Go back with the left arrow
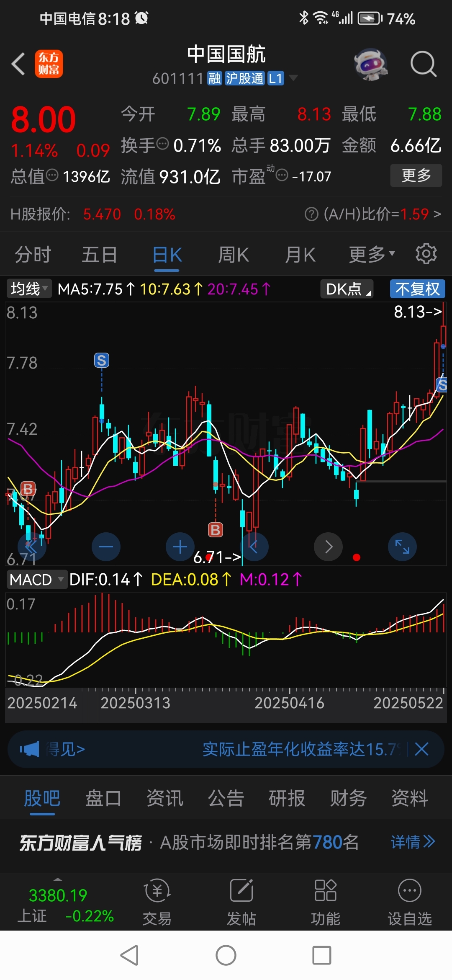This screenshot has width=452, height=980. click(18, 64)
